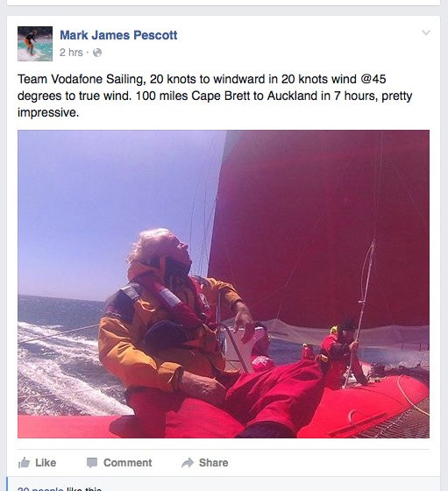Screen dimensions: 448x491
Task: Open Mark James Pescott's surfer profile picture
Action: coord(35,44)
